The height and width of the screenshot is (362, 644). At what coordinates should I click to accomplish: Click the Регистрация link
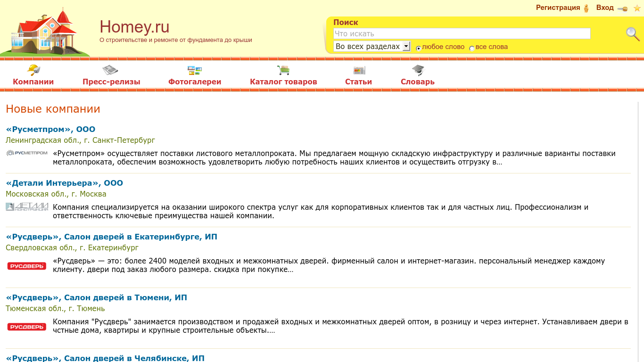click(x=558, y=8)
